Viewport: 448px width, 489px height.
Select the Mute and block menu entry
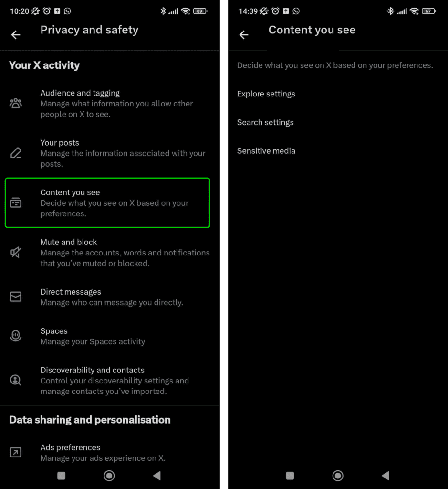pyautogui.click(x=110, y=252)
